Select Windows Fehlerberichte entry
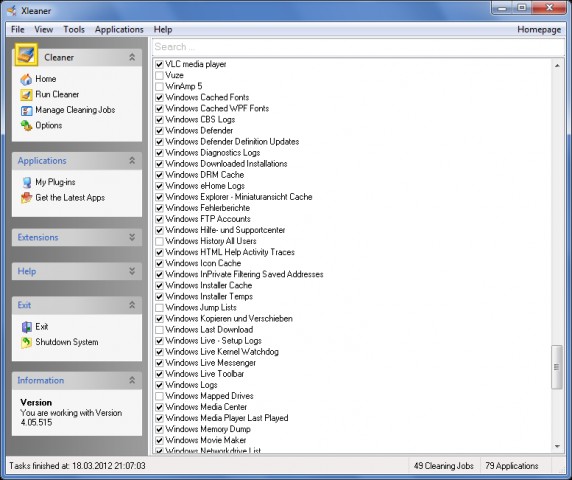 click(208, 208)
